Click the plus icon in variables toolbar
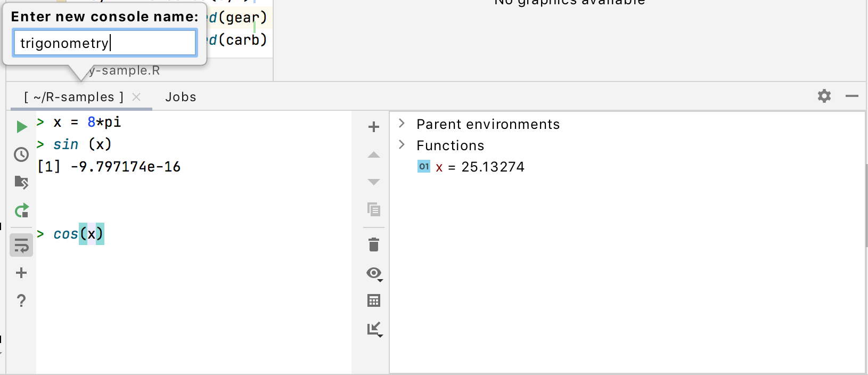The height and width of the screenshot is (375, 868). (x=374, y=127)
